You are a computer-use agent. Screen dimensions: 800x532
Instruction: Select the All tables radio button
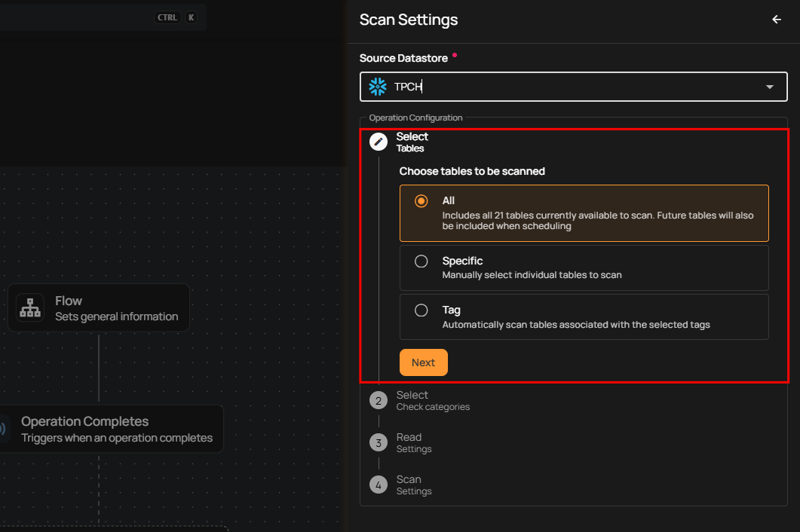(x=421, y=201)
